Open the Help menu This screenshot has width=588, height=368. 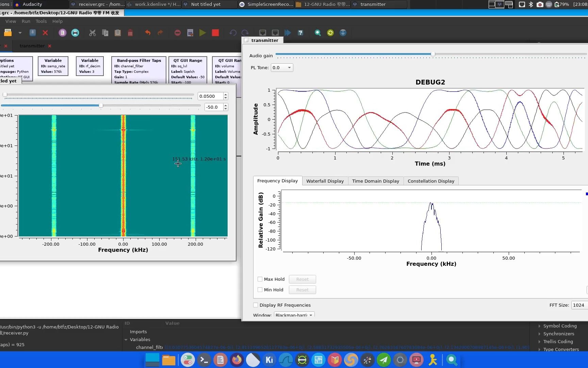[x=58, y=21]
